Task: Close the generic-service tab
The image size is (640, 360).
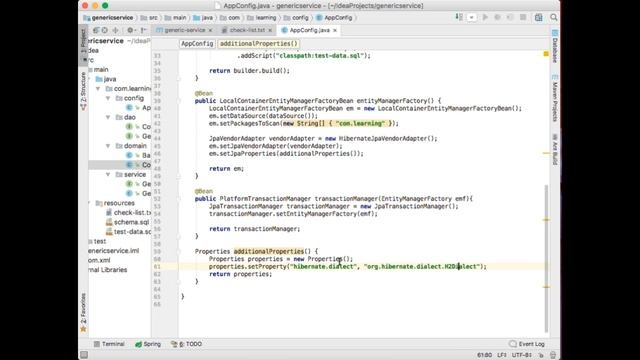Action: coord(211,30)
